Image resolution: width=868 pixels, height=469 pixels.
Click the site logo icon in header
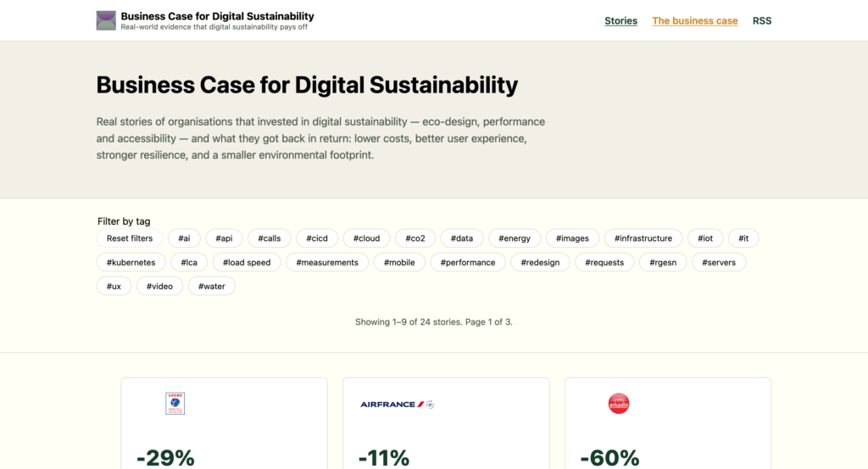(106, 20)
